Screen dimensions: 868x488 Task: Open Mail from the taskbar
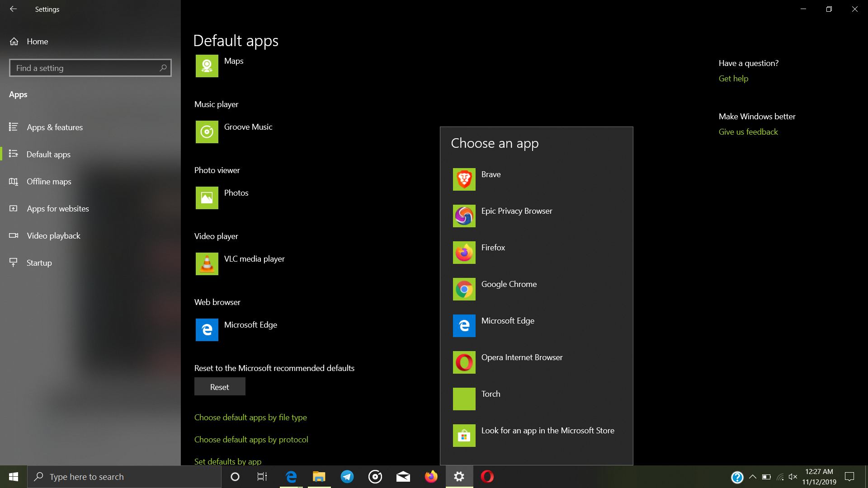click(x=403, y=477)
